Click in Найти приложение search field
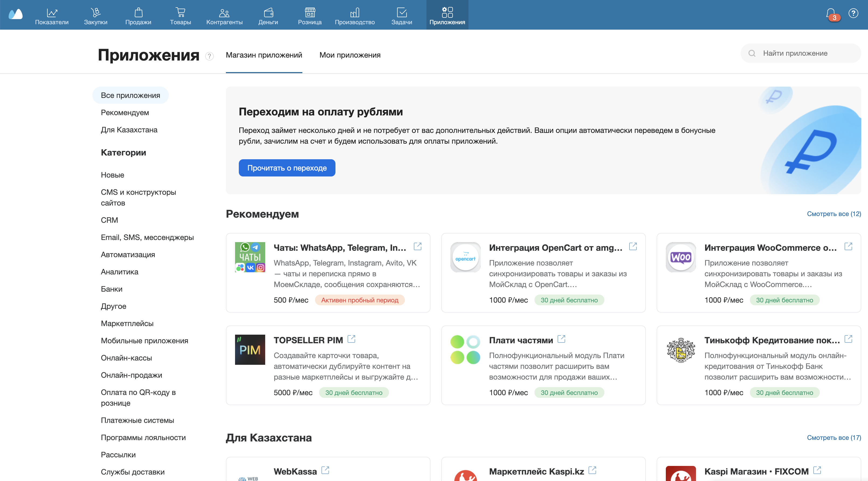 point(801,53)
